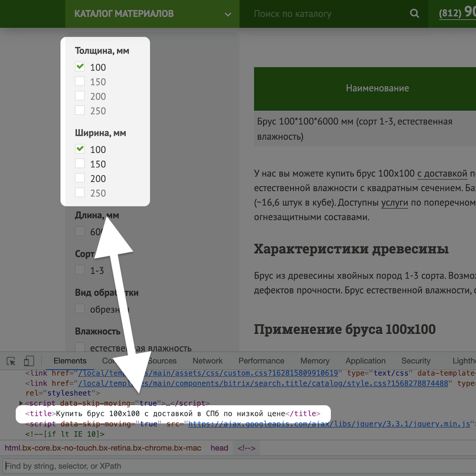This screenshot has width=476, height=476.
Task: Select the title element line in DOM
Action: (173, 414)
